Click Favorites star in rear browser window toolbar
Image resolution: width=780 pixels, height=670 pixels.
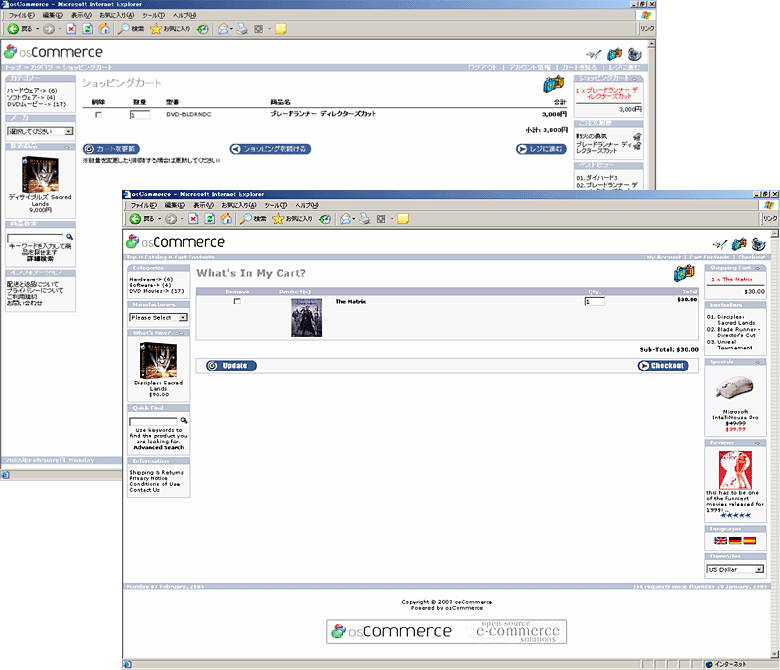(x=156, y=29)
